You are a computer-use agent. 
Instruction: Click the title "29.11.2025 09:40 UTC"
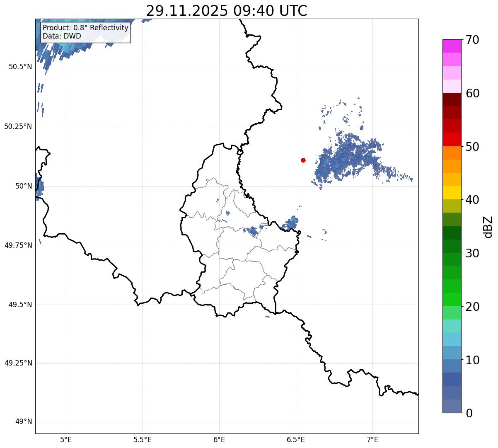coord(227,11)
